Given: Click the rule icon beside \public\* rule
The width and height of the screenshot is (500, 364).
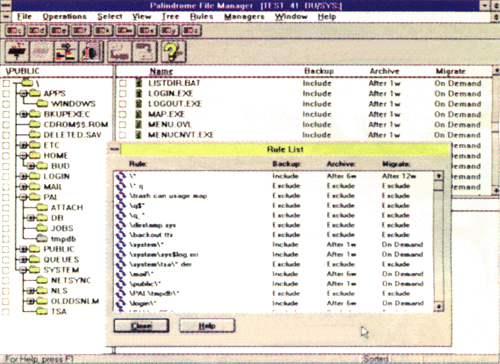Looking at the screenshot, I should point(121,284).
